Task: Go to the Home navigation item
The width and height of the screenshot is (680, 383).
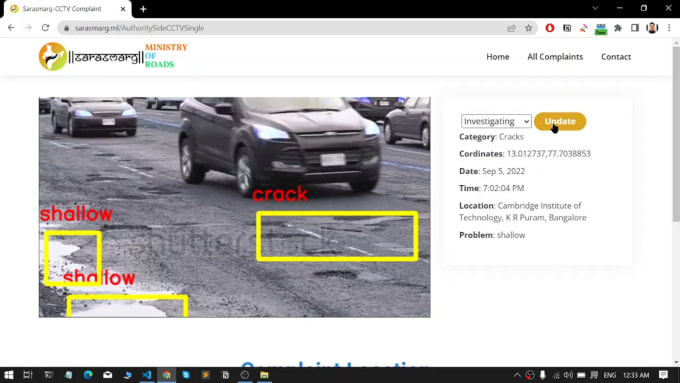Action: pos(497,57)
